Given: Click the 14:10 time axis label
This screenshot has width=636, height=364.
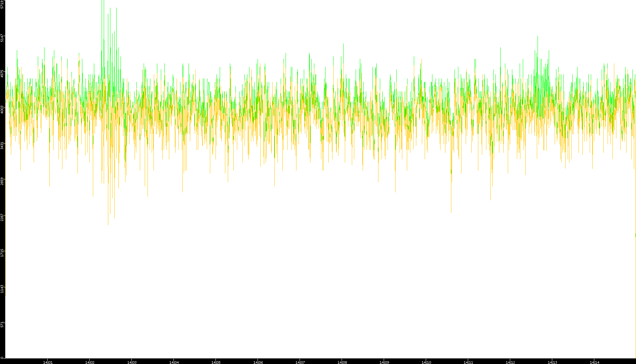Looking at the screenshot, I should [426, 362].
